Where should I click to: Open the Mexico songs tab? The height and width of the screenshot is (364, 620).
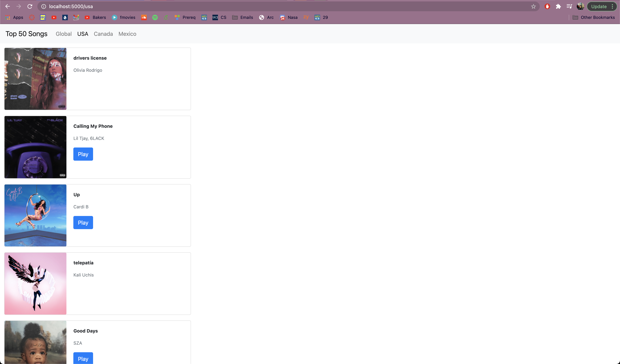127,34
